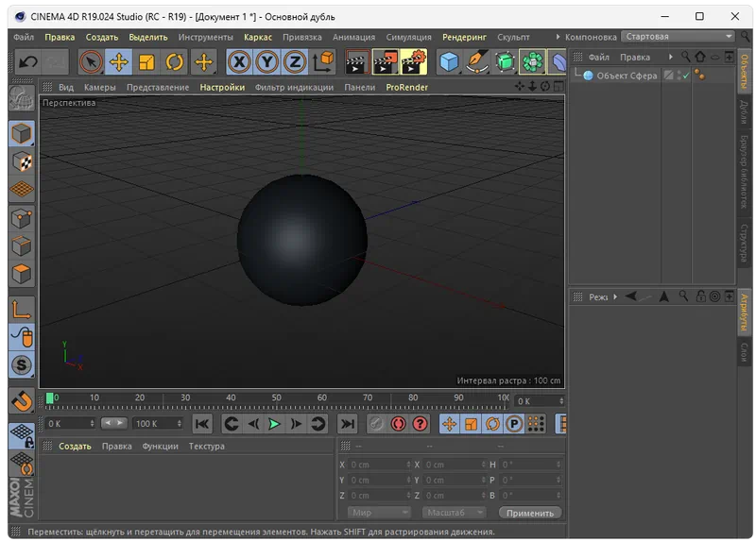The height and width of the screenshot is (541, 756).
Task: Open the Создать menu
Action: pos(102,37)
